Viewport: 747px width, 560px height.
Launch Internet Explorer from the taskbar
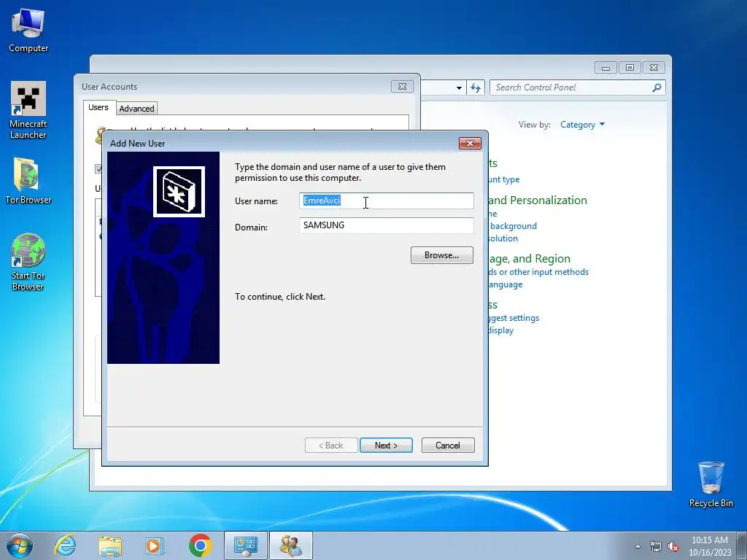point(65,545)
